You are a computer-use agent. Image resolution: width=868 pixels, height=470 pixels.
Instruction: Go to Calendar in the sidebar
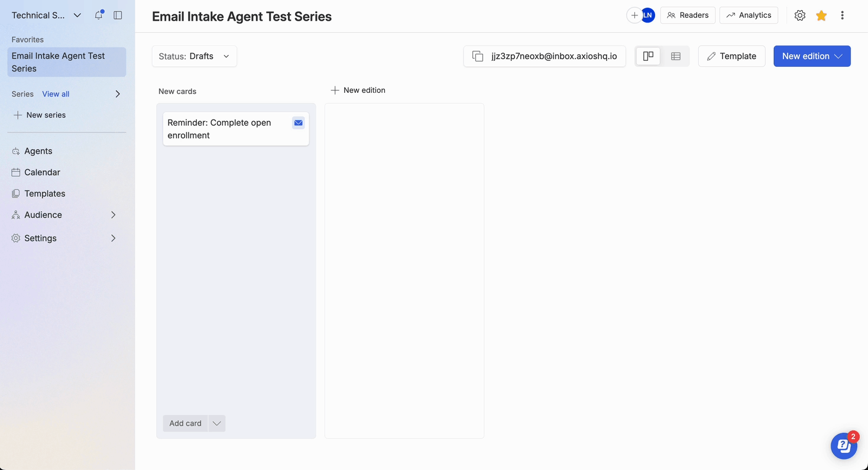(42, 172)
